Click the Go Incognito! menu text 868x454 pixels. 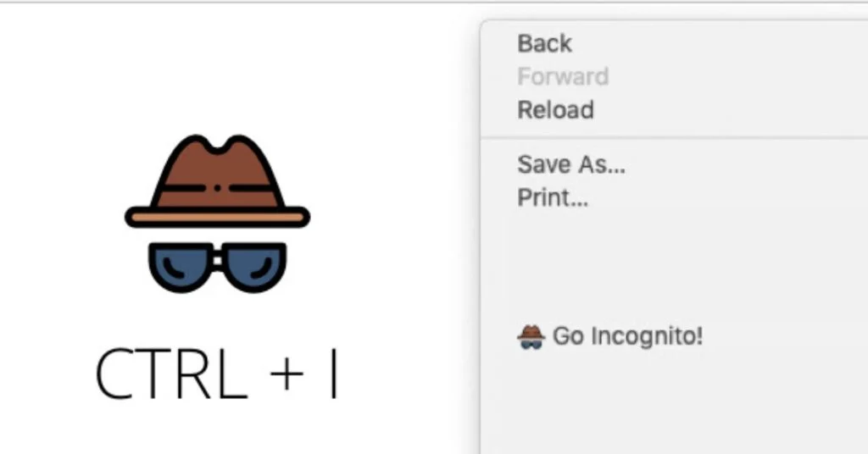pos(628,336)
